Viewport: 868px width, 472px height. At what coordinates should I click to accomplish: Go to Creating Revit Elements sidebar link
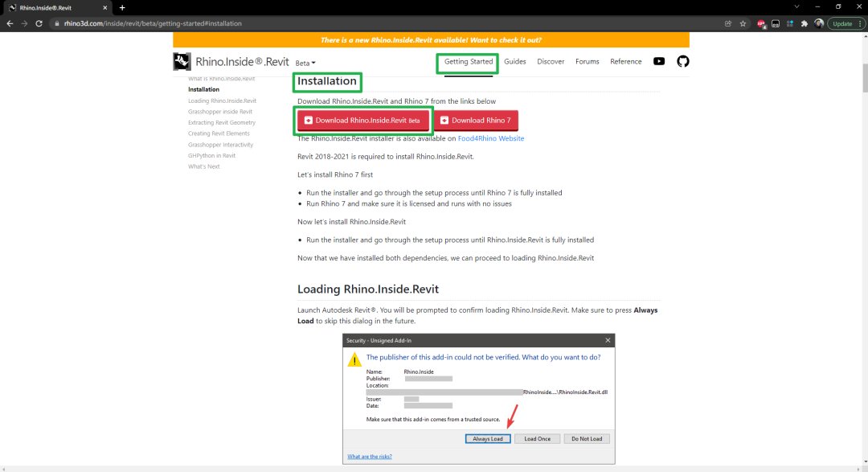[x=219, y=133]
